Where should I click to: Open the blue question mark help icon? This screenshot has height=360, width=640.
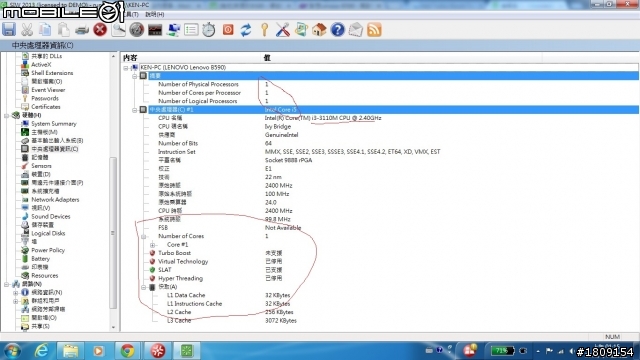(x=338, y=30)
